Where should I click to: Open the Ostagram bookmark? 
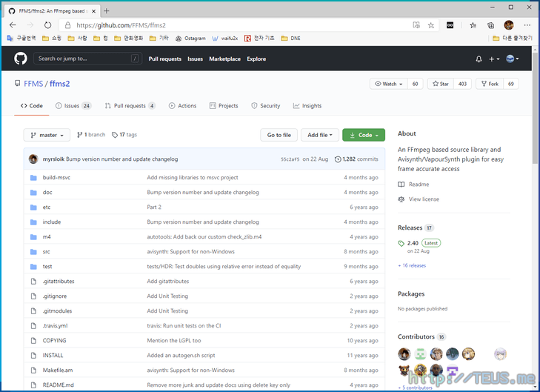point(190,39)
